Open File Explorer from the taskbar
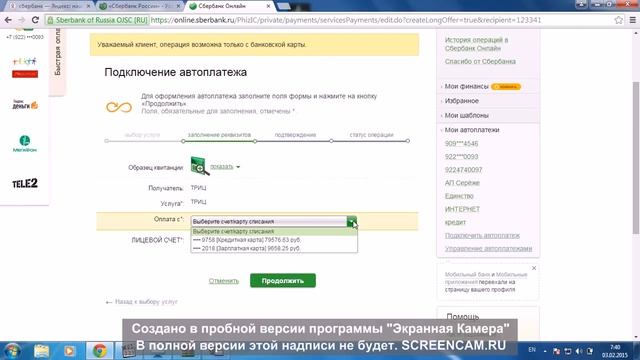 tap(41, 351)
